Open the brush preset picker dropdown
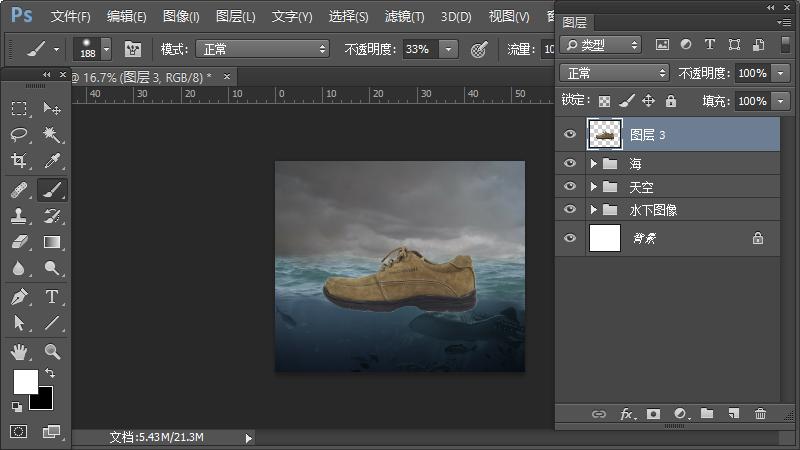 (106, 49)
